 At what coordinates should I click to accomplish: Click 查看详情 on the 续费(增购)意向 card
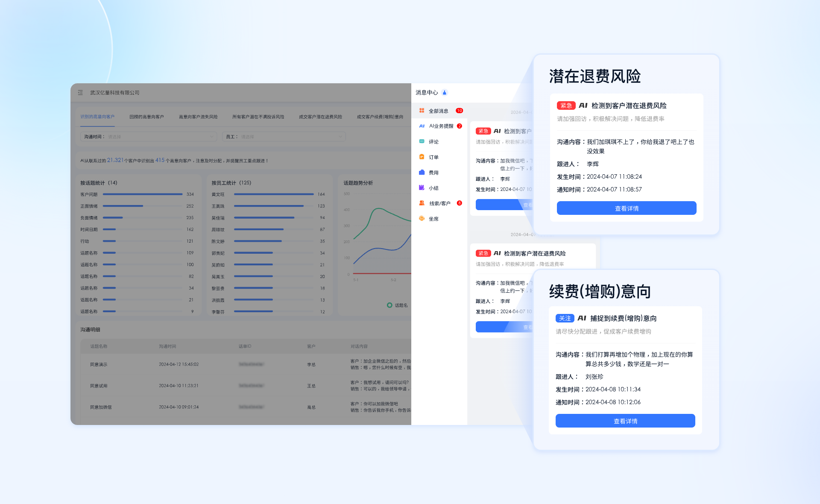[625, 421]
